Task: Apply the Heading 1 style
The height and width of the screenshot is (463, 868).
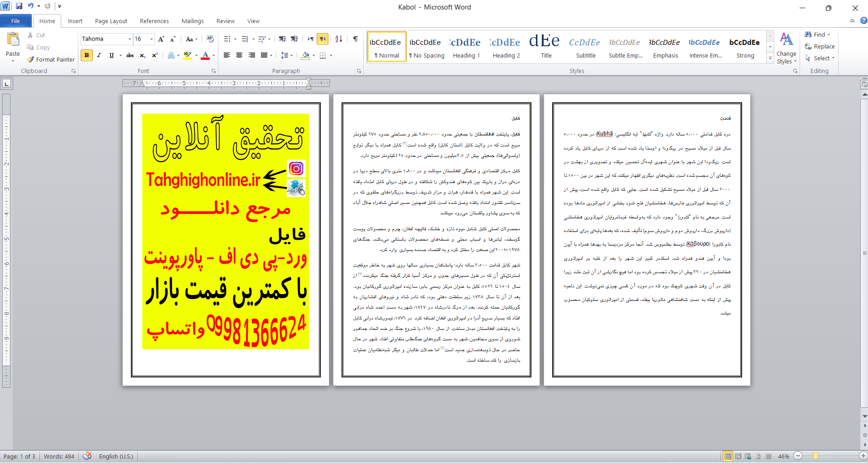Action: pos(466,47)
